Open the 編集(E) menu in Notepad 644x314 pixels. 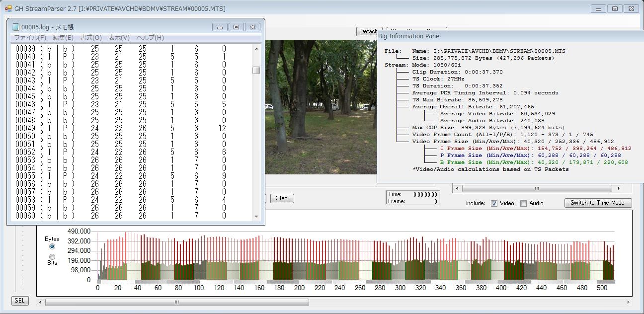pyautogui.click(x=63, y=38)
